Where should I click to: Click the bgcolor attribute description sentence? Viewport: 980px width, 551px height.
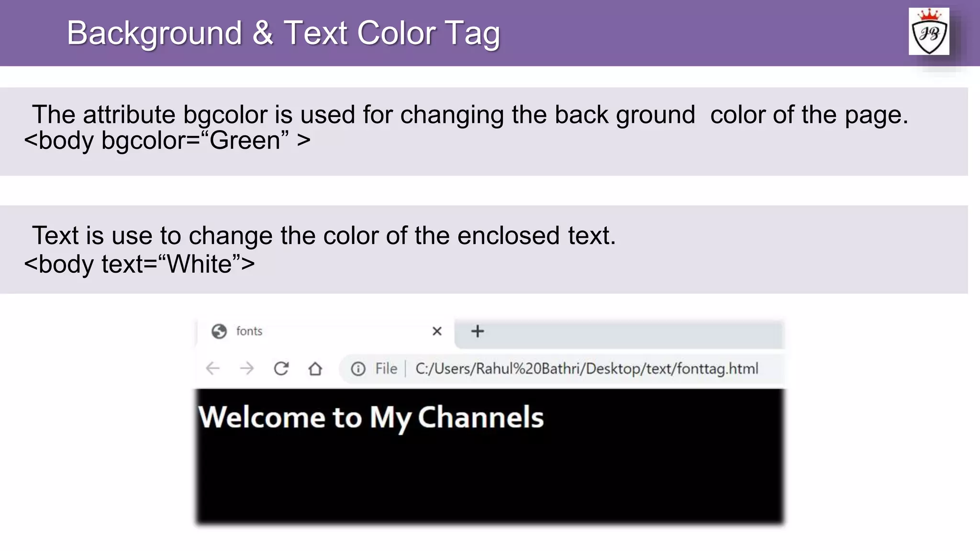click(470, 115)
